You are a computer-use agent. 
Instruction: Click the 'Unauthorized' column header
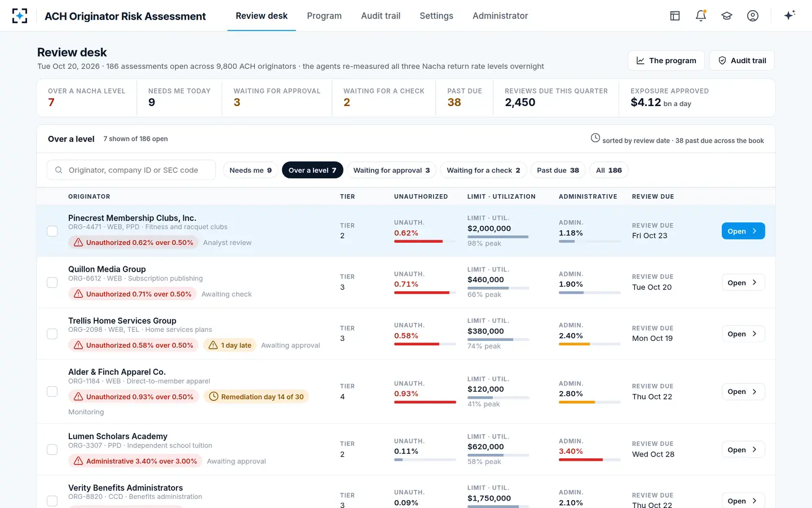pyautogui.click(x=421, y=196)
